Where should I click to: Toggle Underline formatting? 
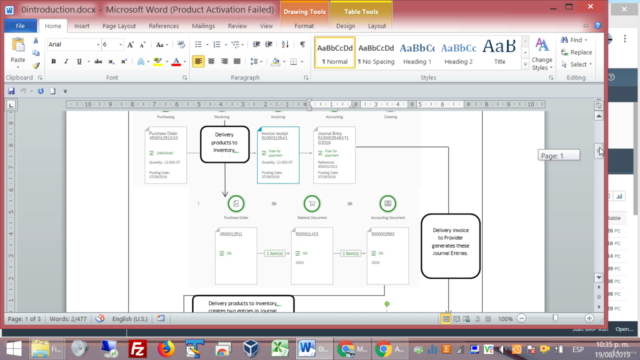79,62
